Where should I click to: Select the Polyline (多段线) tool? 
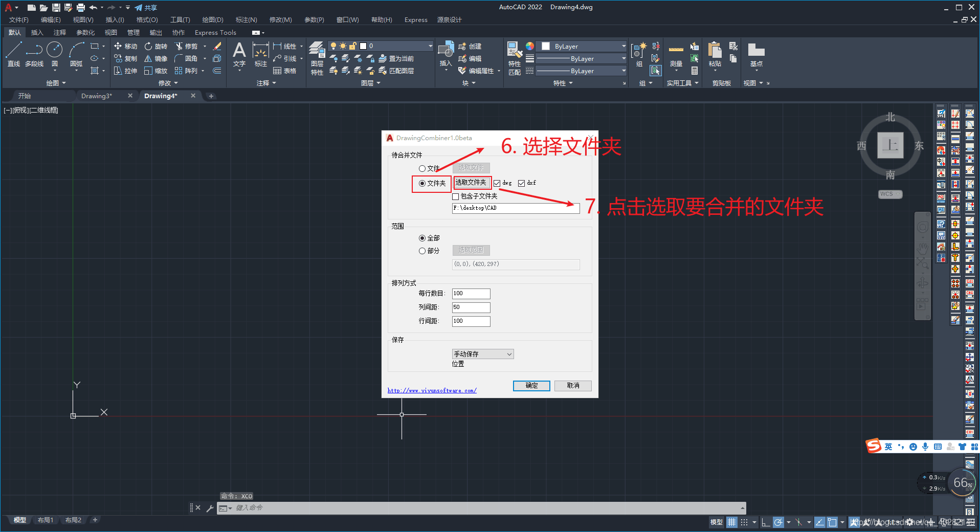(34, 54)
